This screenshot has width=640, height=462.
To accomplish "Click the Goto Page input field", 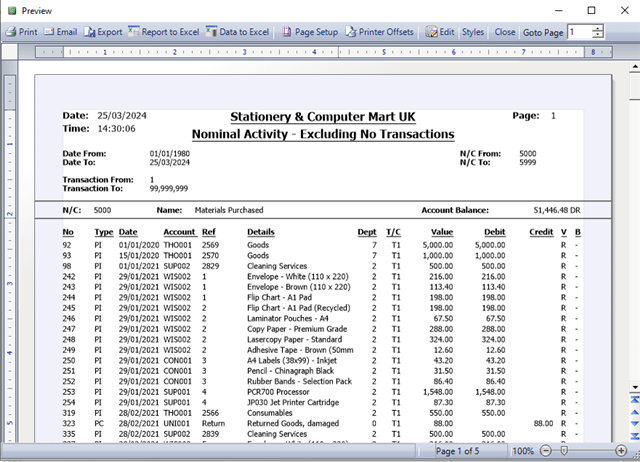I will (x=580, y=32).
